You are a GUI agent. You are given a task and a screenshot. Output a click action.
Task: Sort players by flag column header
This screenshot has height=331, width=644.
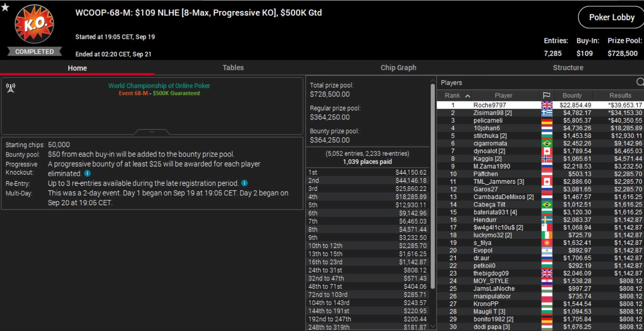click(546, 95)
